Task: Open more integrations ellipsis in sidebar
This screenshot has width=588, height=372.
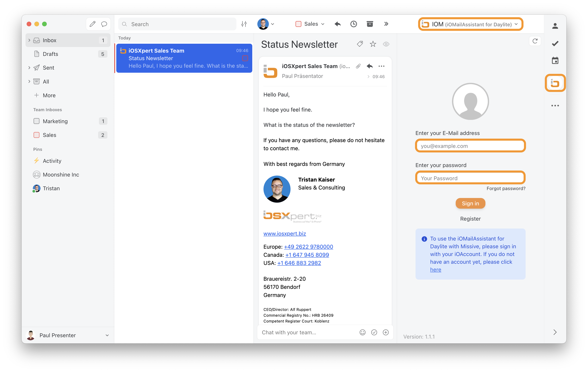Action: pos(555,106)
